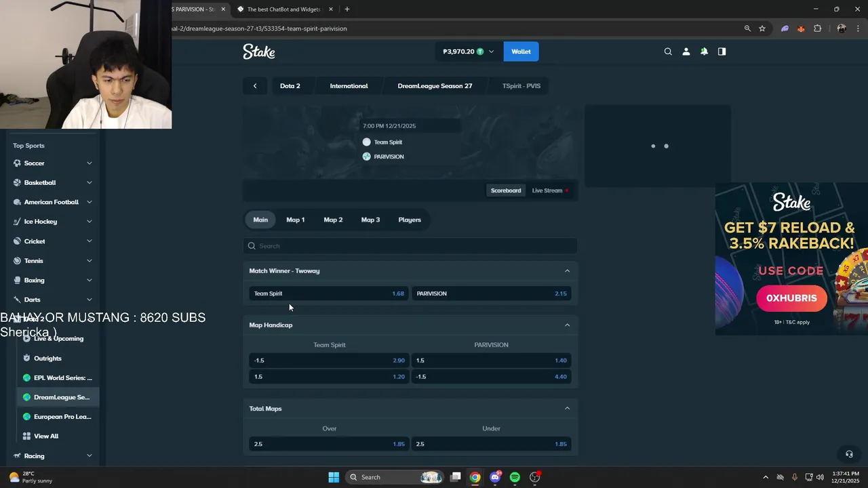Switch to the Main markets tab

[260, 220]
